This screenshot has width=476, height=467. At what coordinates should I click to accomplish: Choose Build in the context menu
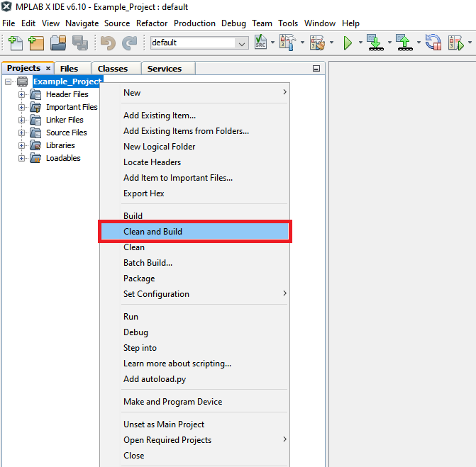click(x=194, y=216)
